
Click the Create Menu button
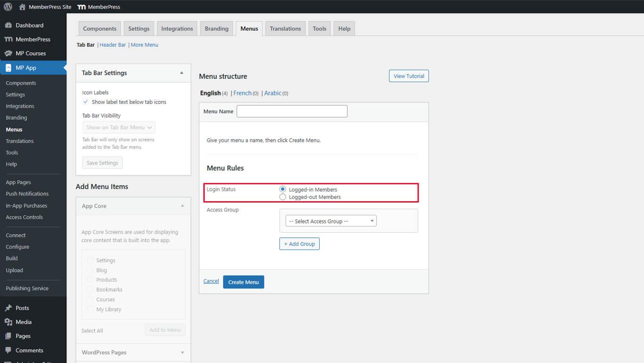(x=243, y=282)
